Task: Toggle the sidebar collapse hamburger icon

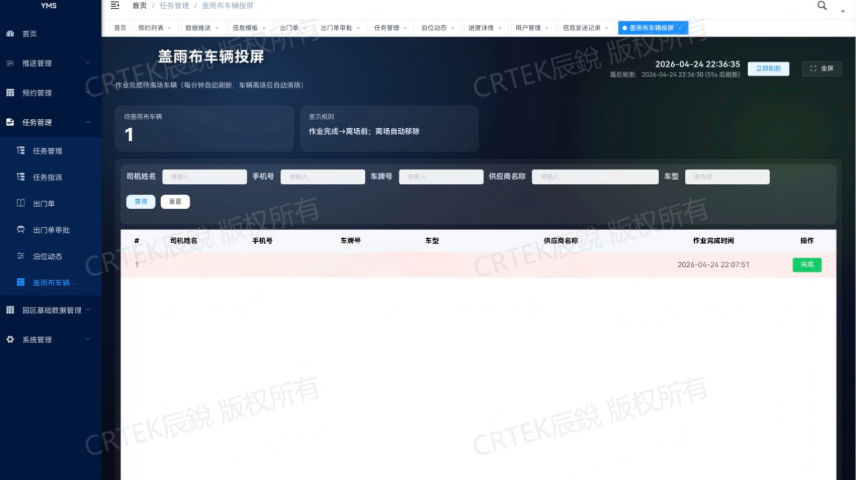Action: click(115, 5)
